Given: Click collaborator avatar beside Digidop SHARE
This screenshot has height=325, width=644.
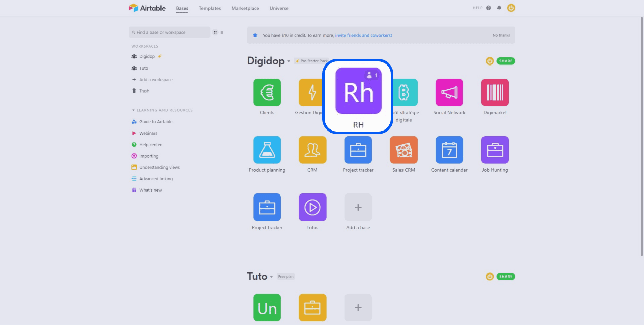Looking at the screenshot, I should pyautogui.click(x=490, y=61).
